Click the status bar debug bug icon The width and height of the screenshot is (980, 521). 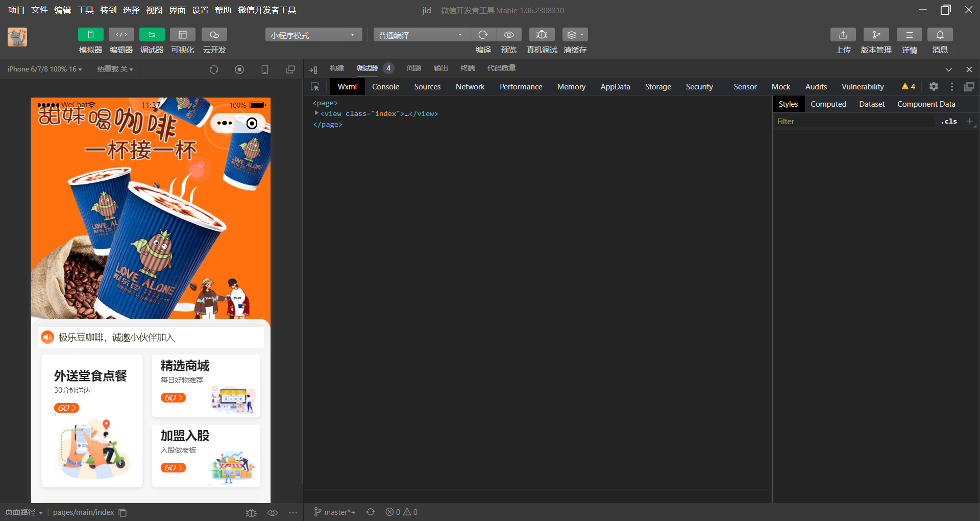[x=251, y=512]
